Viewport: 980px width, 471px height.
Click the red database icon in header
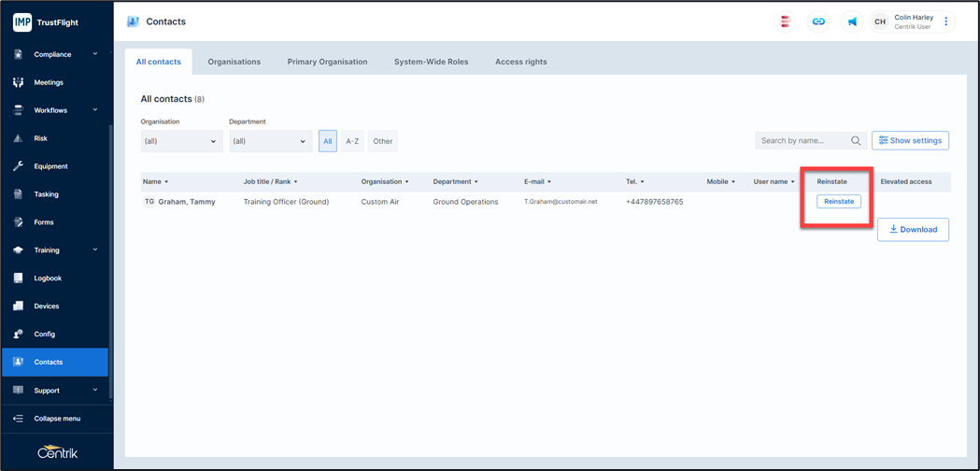pos(786,21)
